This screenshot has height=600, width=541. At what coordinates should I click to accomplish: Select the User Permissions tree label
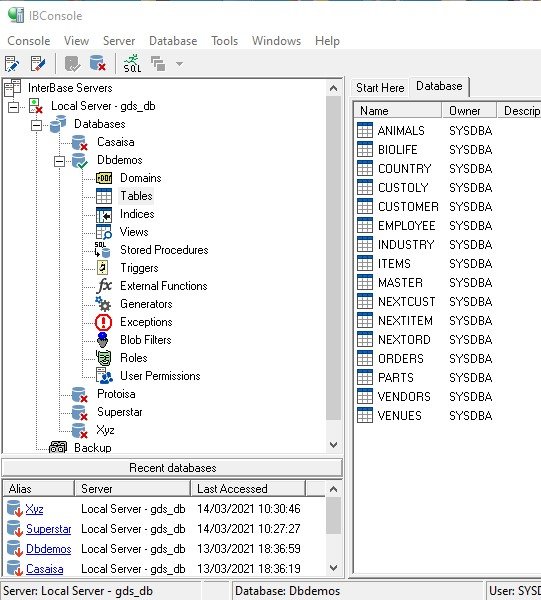click(x=160, y=376)
